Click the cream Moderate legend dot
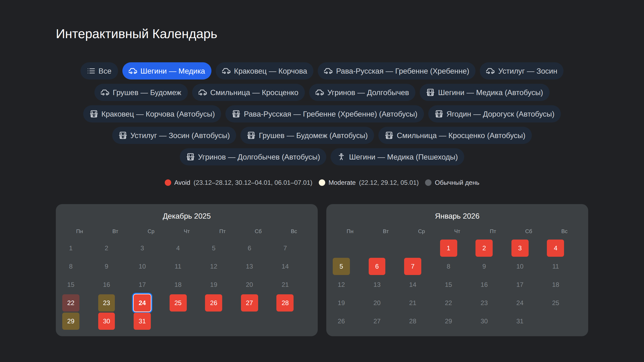This screenshot has height=362, width=644. (322, 183)
